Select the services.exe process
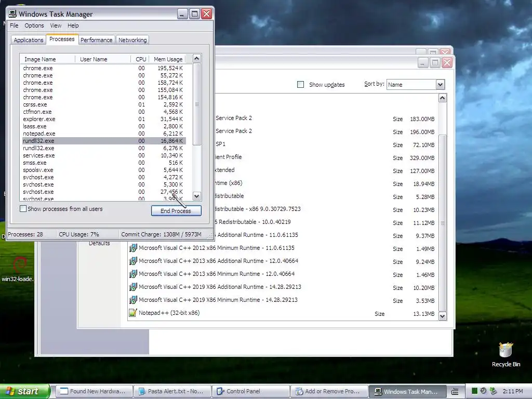This screenshot has height=399, width=532. pyautogui.click(x=104, y=155)
